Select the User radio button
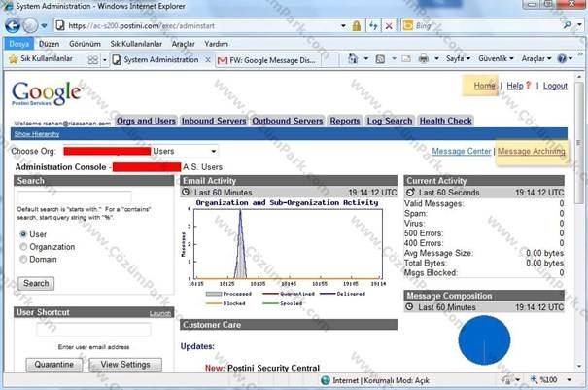588x390 pixels. (23, 234)
